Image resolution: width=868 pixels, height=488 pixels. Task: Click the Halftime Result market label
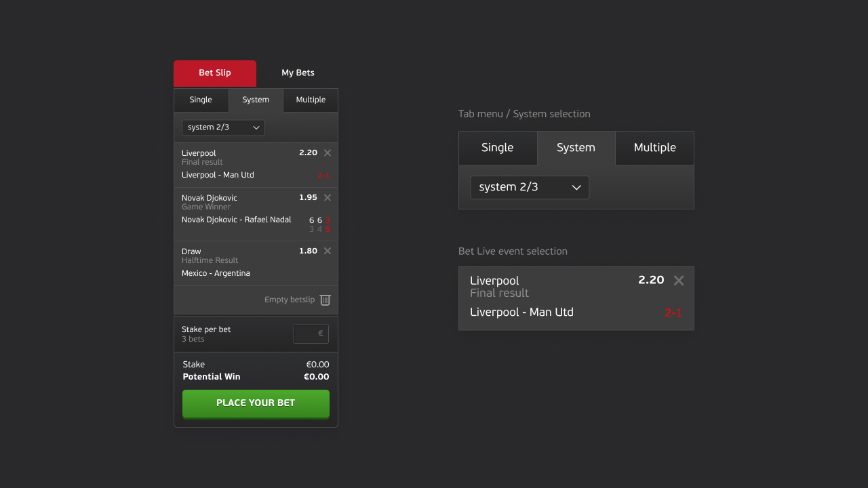pos(210,260)
